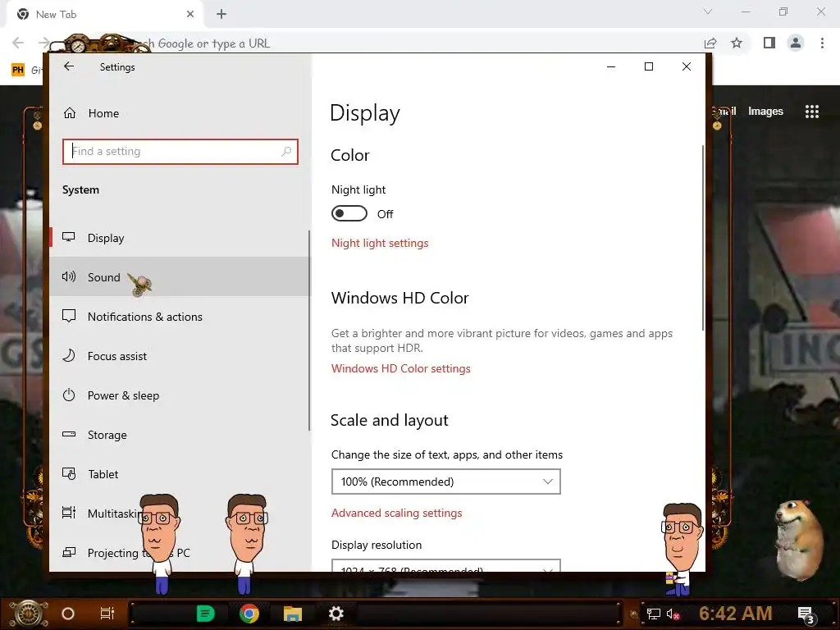The height and width of the screenshot is (630, 840).
Task: Open the steampunk Start button
Action: point(29,614)
